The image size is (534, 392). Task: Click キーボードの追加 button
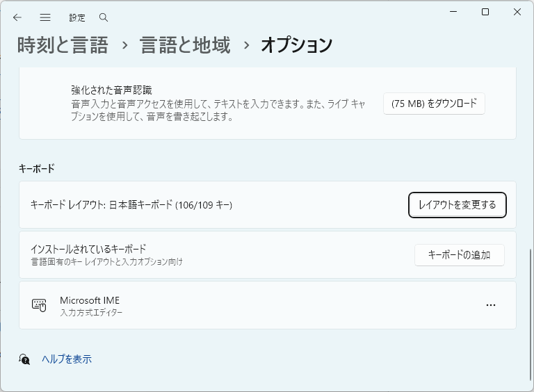coord(459,255)
